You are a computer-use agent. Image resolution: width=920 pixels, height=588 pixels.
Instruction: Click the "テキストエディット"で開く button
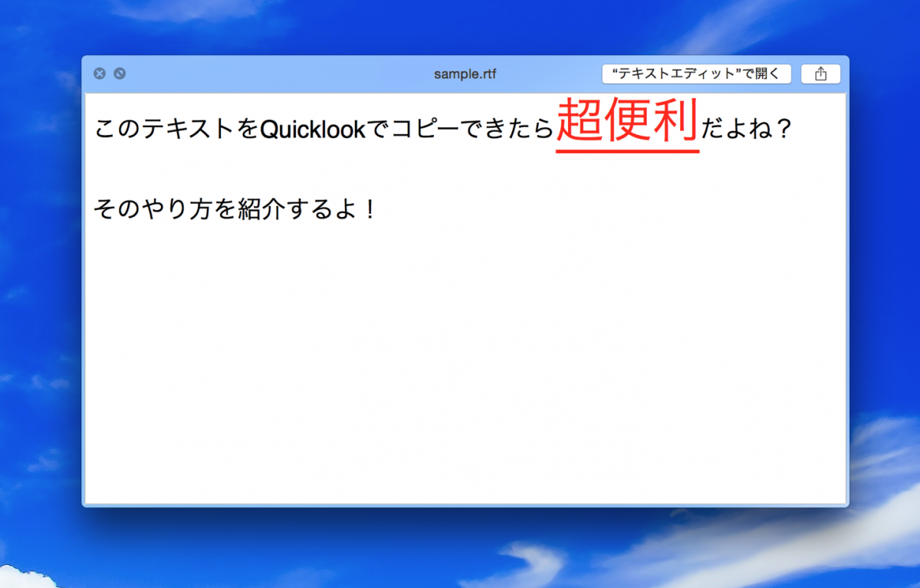tap(695, 74)
